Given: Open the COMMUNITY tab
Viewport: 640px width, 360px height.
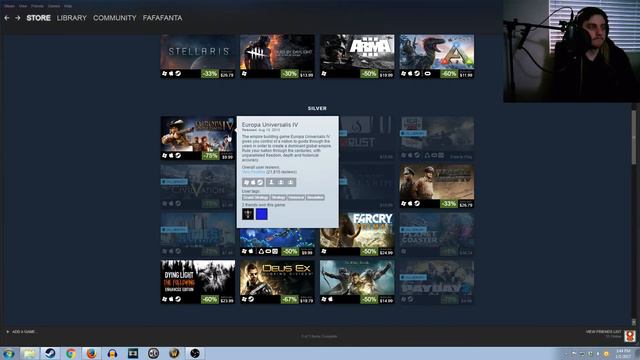Looking at the screenshot, I should pyautogui.click(x=115, y=18).
